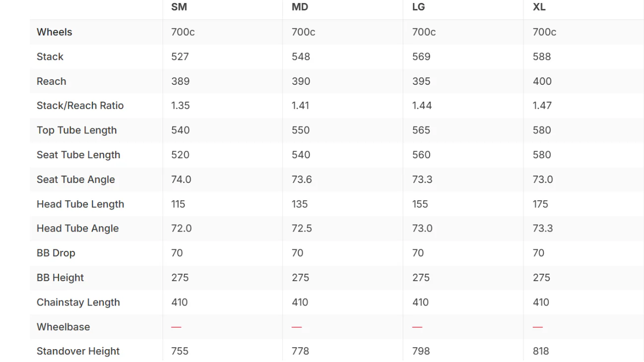Image resolution: width=644 pixels, height=362 pixels.
Task: Click the LG size column header
Action: [x=419, y=7]
